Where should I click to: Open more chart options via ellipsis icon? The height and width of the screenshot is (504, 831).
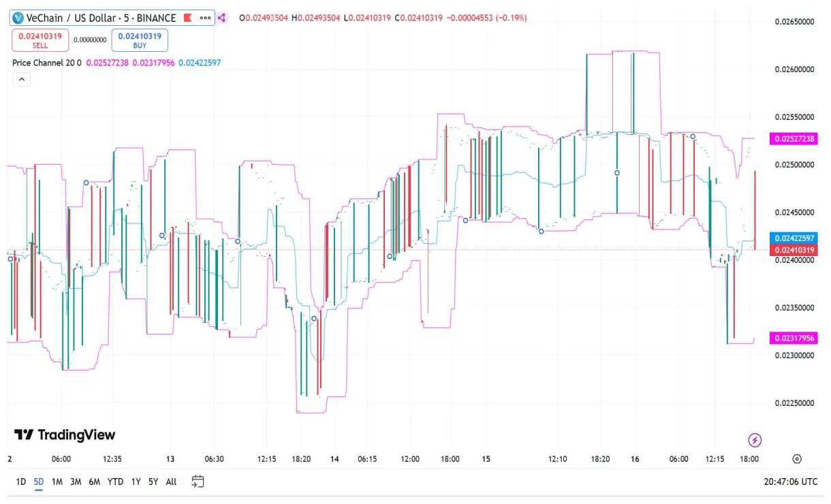[x=205, y=18]
